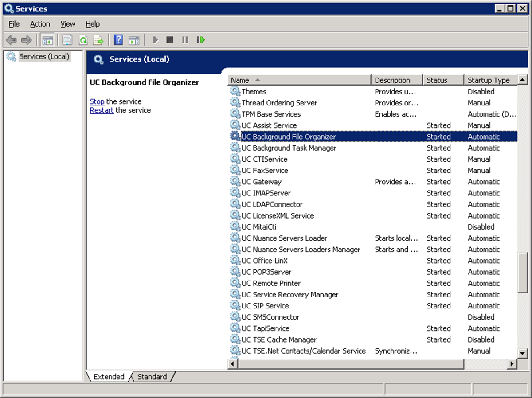
Task: Open the Properties toolbar icon
Action: pos(67,40)
